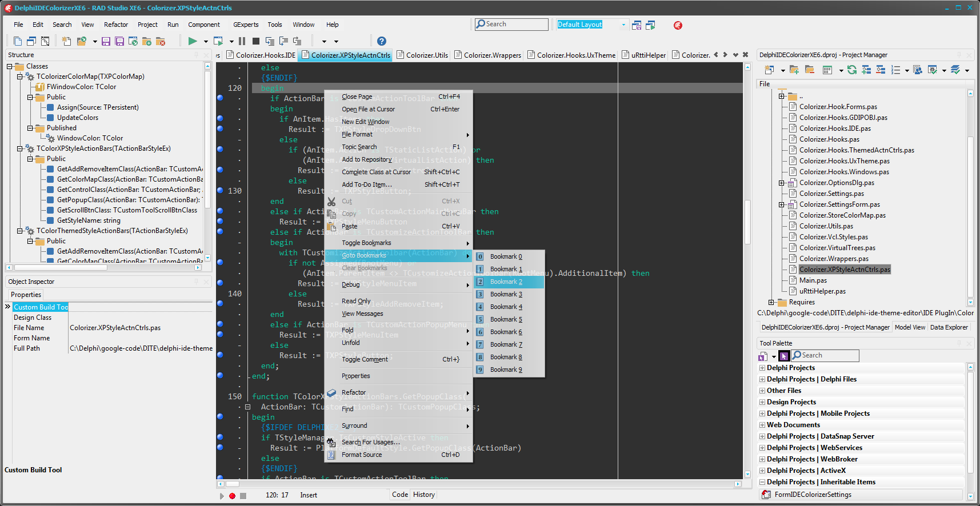Viewport: 980px width, 506px height.
Task: Select Colorizer.Vcl.Styles.pas in Project Manager
Action: point(833,237)
